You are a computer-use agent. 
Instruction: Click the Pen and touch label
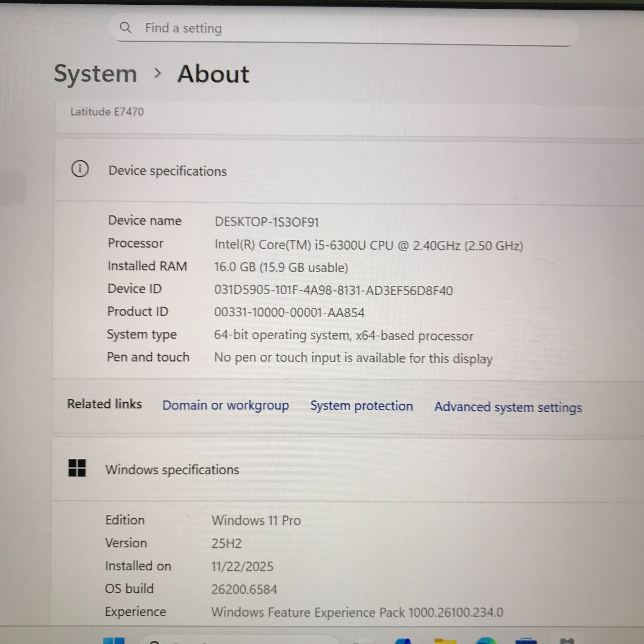pos(148,357)
